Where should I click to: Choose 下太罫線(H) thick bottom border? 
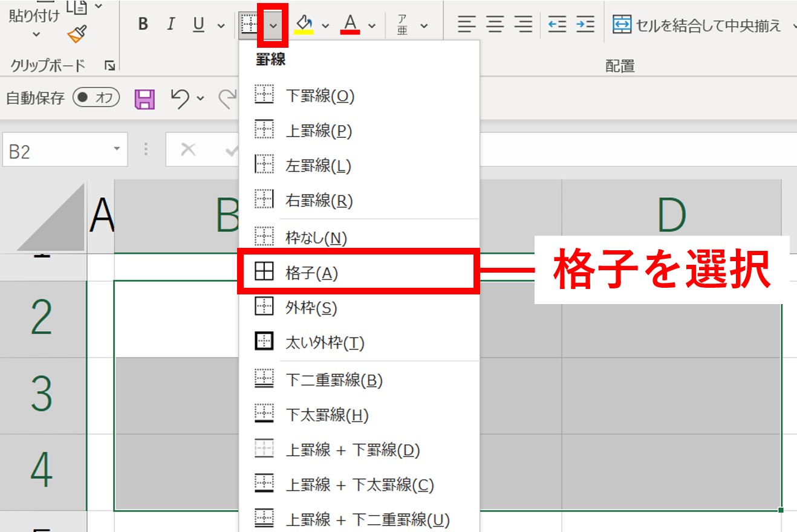click(x=359, y=415)
